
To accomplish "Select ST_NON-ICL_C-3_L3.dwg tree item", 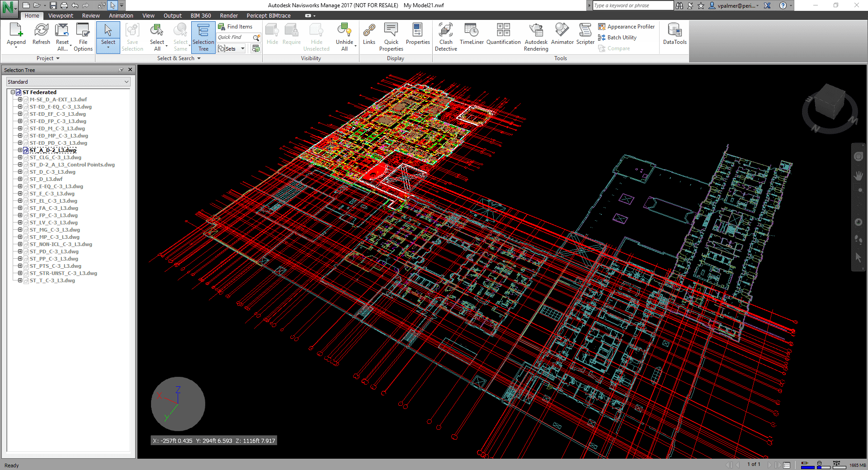I will coord(61,244).
